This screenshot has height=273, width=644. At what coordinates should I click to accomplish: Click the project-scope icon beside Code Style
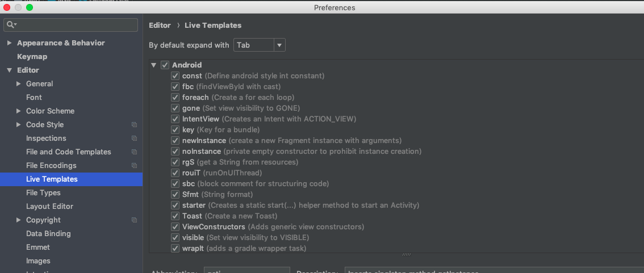pos(135,125)
